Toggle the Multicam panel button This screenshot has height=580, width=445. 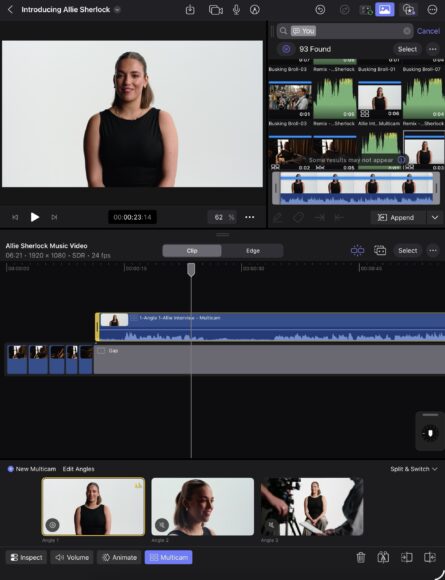169,557
